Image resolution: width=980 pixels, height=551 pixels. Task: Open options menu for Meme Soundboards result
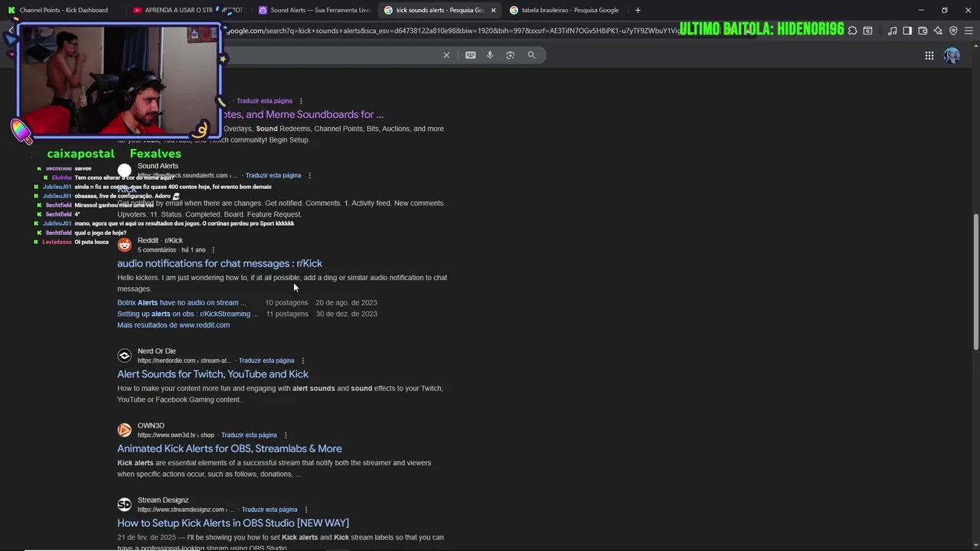coord(301,101)
